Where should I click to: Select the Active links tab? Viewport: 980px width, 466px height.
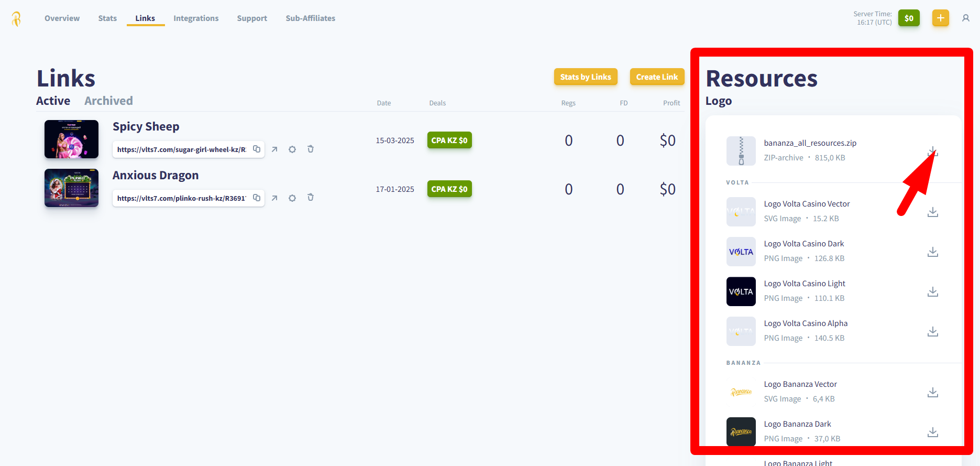pos(53,101)
